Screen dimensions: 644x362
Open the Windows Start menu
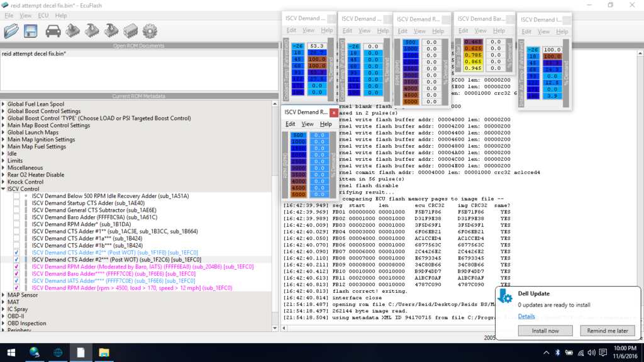11,353
